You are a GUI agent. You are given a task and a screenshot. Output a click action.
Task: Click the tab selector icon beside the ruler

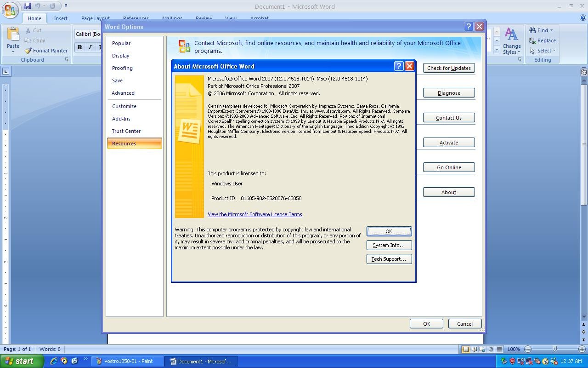6,71
